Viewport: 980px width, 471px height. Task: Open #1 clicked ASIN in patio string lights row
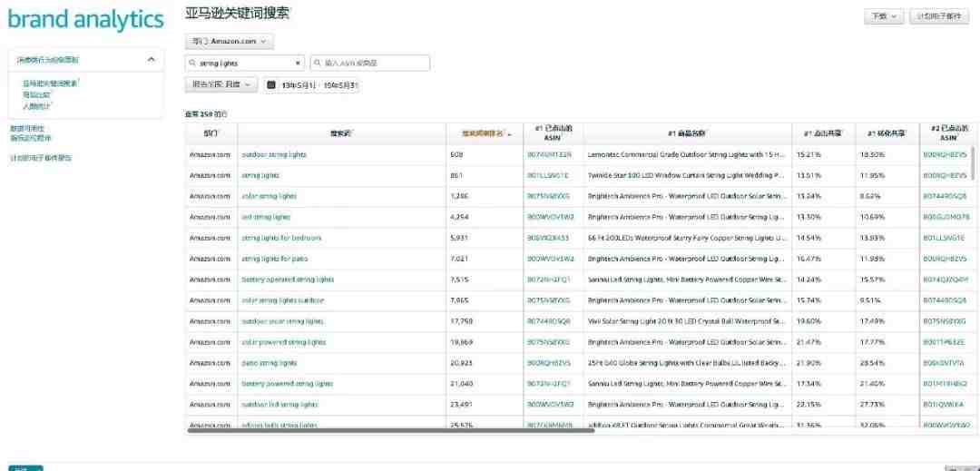(x=549, y=363)
